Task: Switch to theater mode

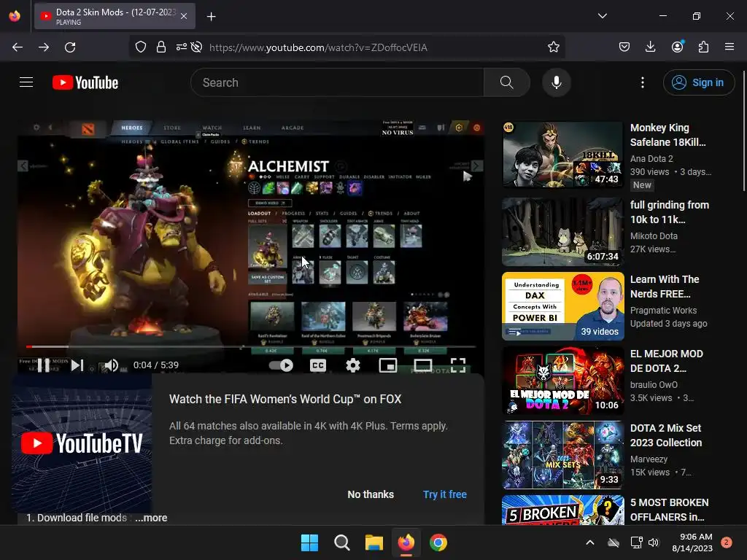Action: (422, 365)
